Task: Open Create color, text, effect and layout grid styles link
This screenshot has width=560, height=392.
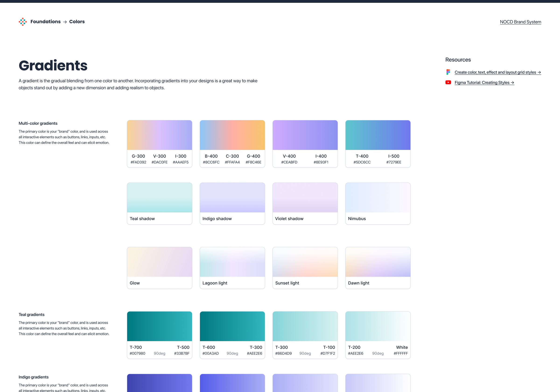Action: [x=498, y=72]
